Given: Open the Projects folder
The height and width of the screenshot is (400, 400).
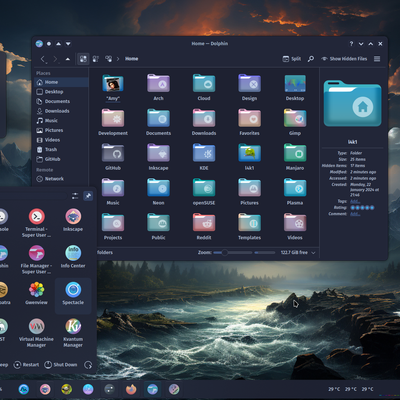Looking at the screenshot, I should [x=113, y=227].
